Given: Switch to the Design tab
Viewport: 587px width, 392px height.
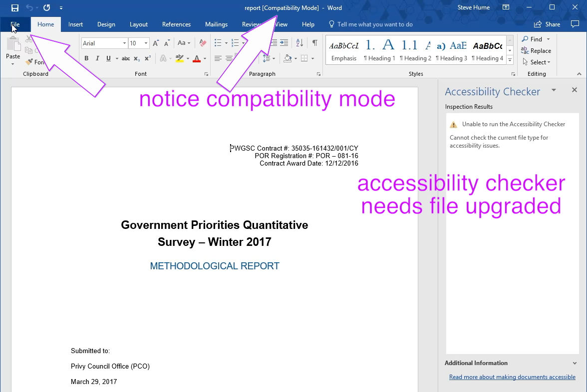Looking at the screenshot, I should coord(106,24).
